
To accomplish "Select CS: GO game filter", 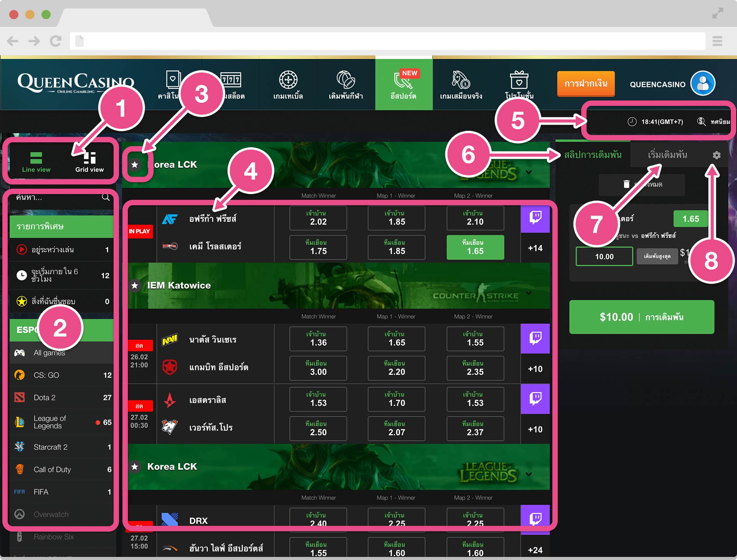I will click(61, 375).
